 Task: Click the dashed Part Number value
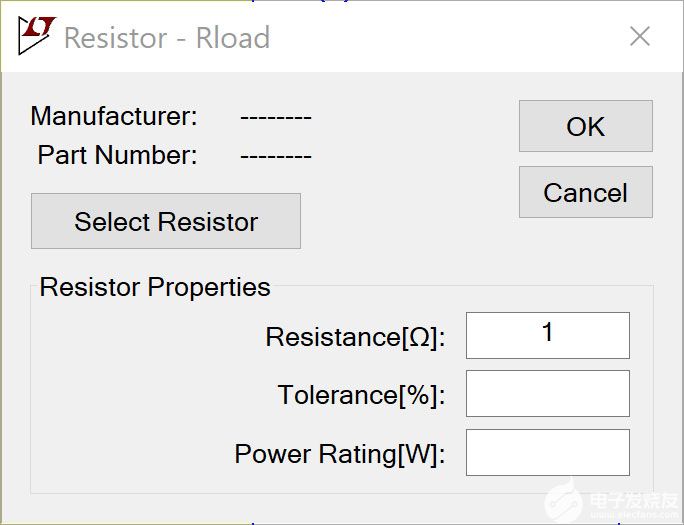[276, 156]
